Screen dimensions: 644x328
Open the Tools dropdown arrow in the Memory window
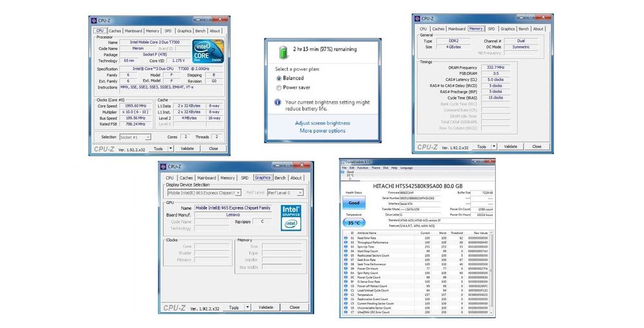pos(494,147)
